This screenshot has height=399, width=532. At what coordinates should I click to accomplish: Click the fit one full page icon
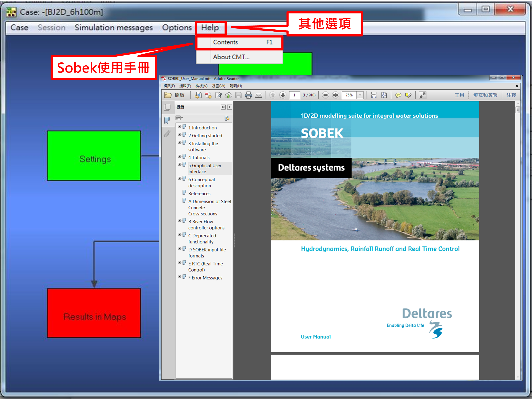pyautogui.click(x=384, y=95)
